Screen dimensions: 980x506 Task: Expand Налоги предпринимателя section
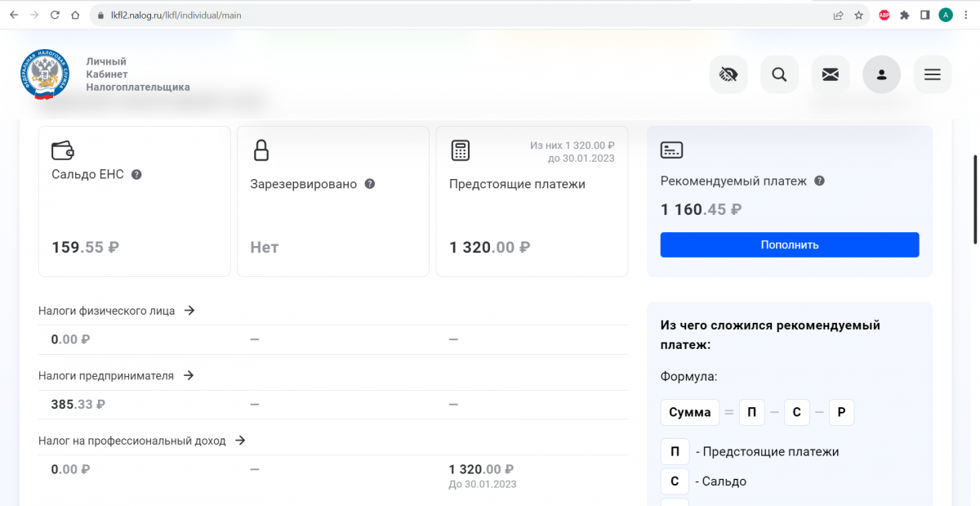(x=188, y=375)
